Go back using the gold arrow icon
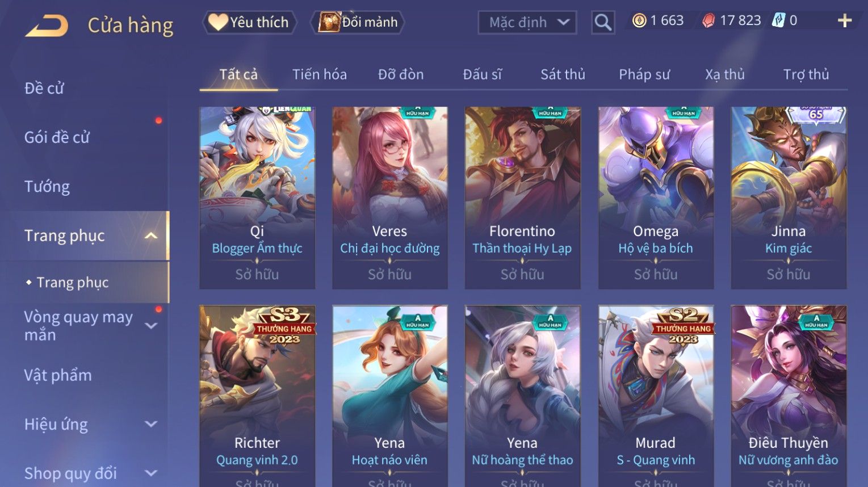 pos(47,26)
